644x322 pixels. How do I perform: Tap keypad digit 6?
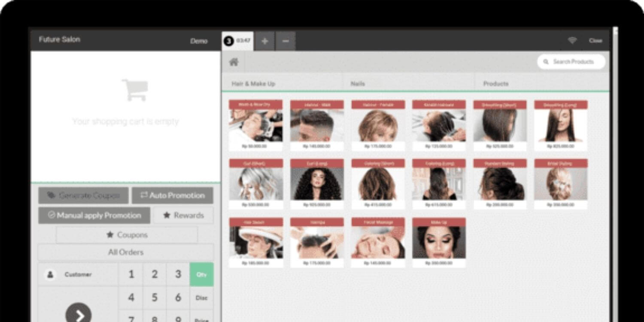[x=178, y=298]
